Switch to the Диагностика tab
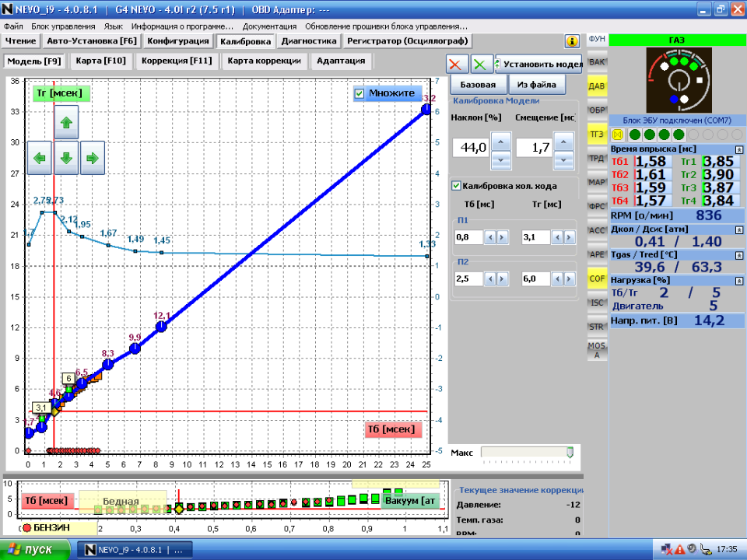 click(309, 41)
